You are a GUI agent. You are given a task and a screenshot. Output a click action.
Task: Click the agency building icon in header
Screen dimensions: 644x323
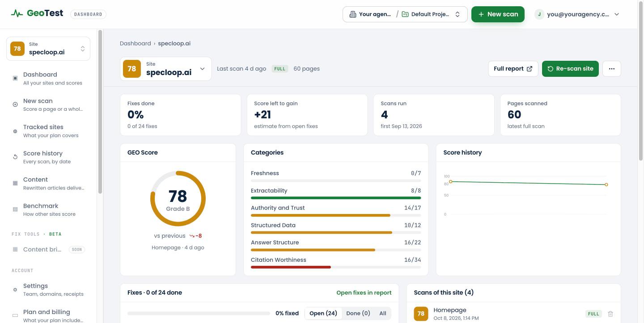point(353,14)
